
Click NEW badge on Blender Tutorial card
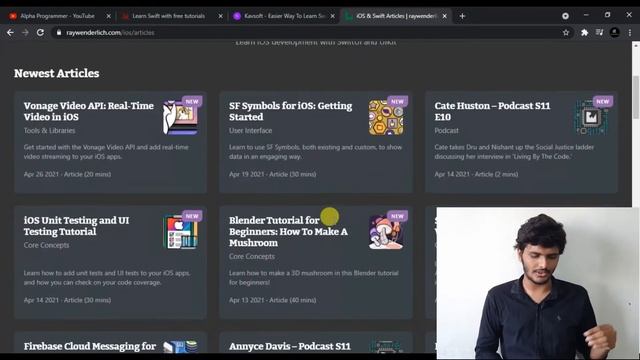click(398, 216)
